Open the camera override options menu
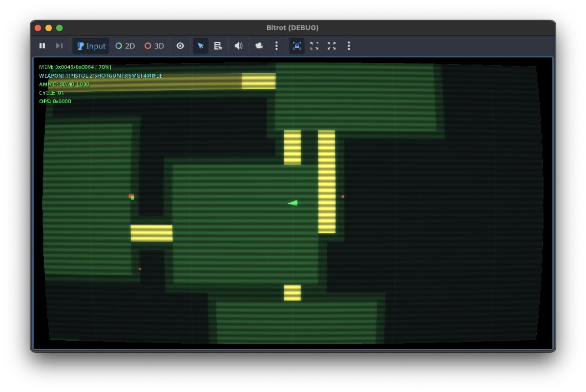586x392 pixels. point(276,45)
